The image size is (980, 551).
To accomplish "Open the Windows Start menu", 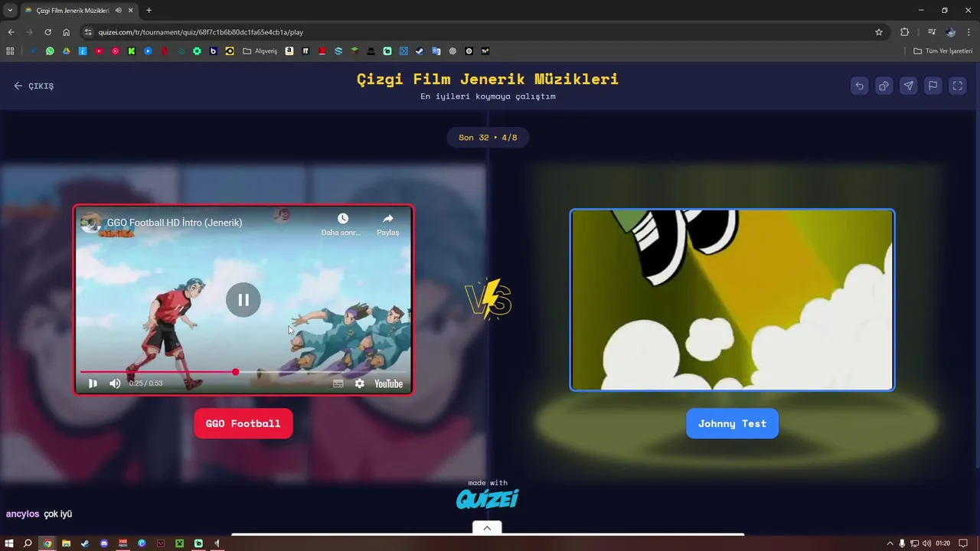I will (9, 543).
